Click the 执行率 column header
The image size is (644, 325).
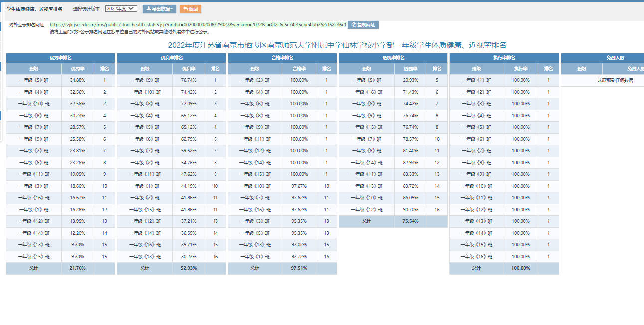pos(521,69)
